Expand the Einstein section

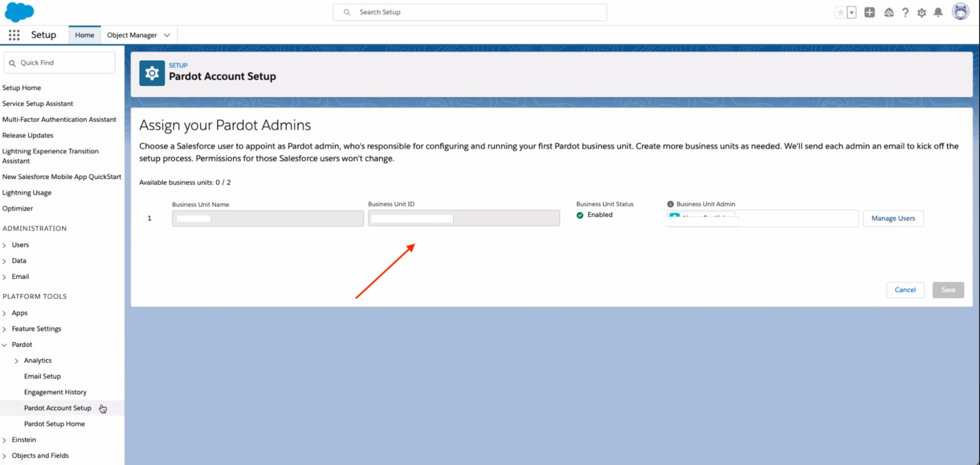4,440
